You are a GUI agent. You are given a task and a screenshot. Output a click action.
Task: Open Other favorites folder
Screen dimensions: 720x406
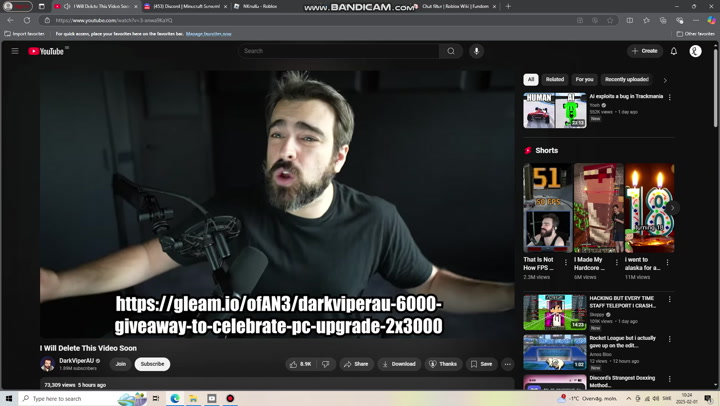point(695,34)
